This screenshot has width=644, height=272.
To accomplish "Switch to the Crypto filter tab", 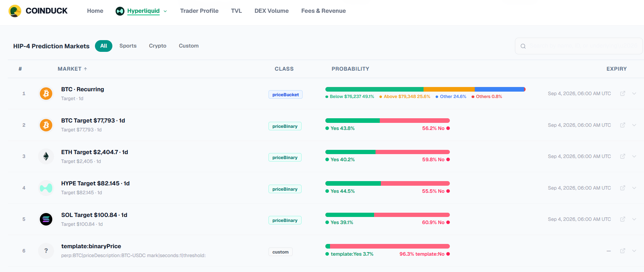I will 158,46.
